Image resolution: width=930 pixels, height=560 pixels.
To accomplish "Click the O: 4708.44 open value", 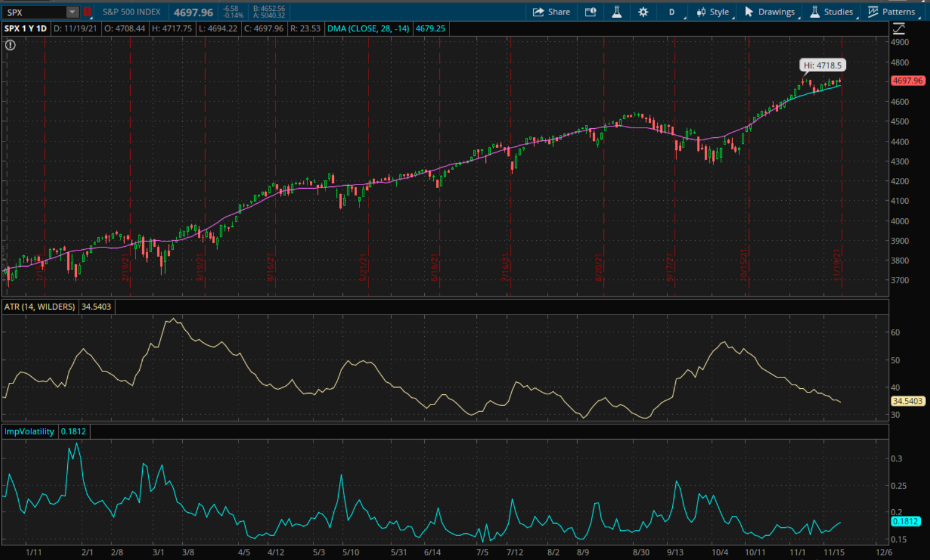I will tap(125, 28).
